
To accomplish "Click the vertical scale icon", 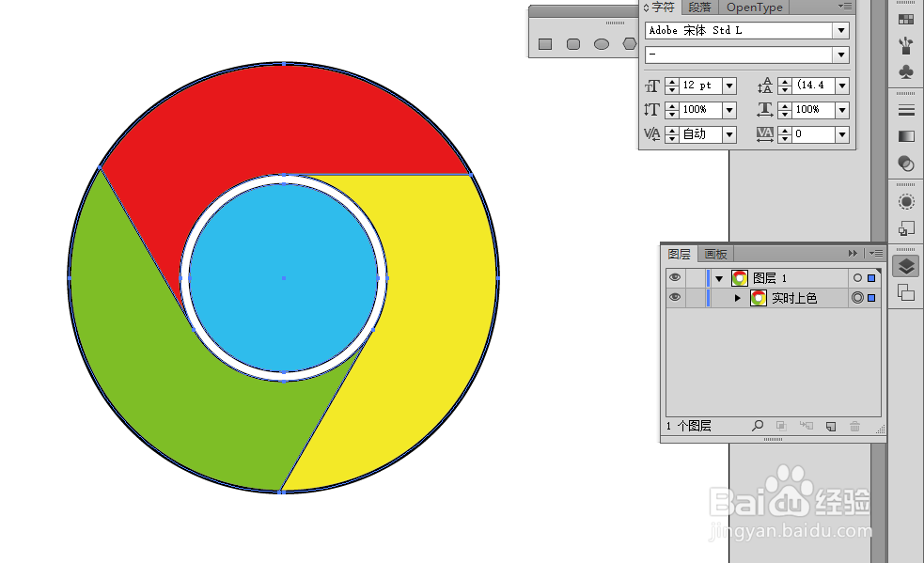I will click(651, 110).
